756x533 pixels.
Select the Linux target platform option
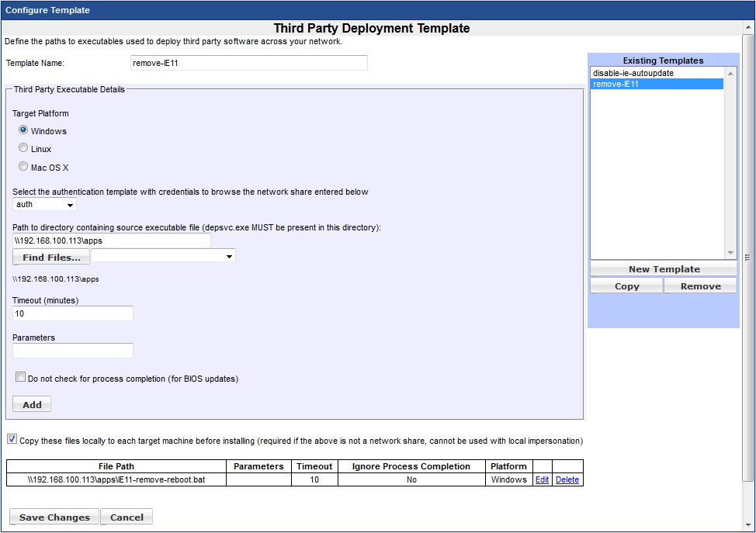point(23,148)
